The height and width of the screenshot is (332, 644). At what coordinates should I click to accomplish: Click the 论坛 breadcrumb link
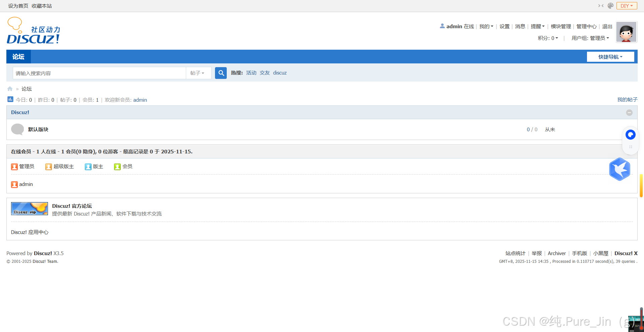click(x=26, y=89)
